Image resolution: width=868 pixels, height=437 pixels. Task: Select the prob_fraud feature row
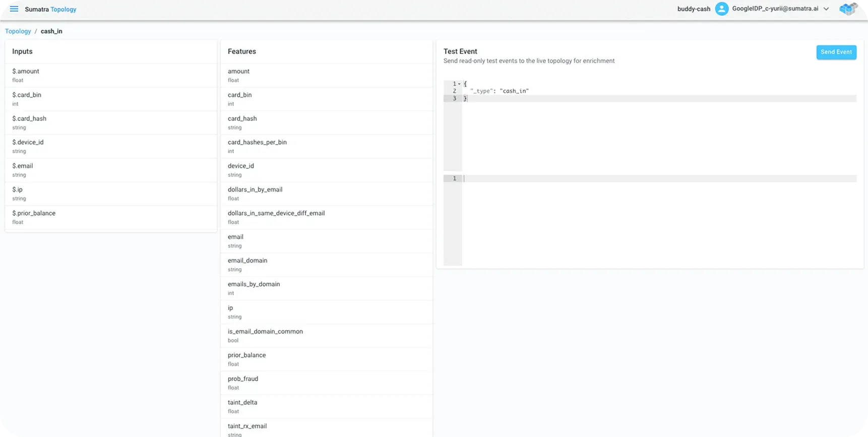(327, 383)
